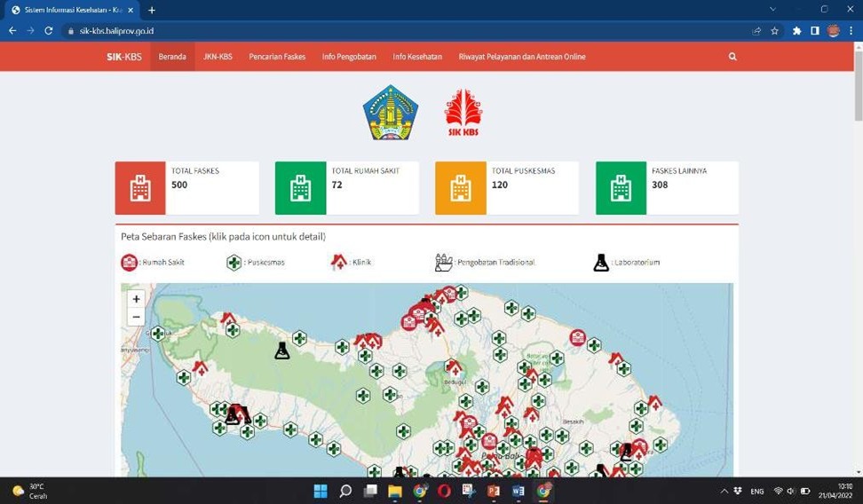The image size is (863, 504).
Task: Open the browser Extensions puzzle icon
Action: (796, 30)
